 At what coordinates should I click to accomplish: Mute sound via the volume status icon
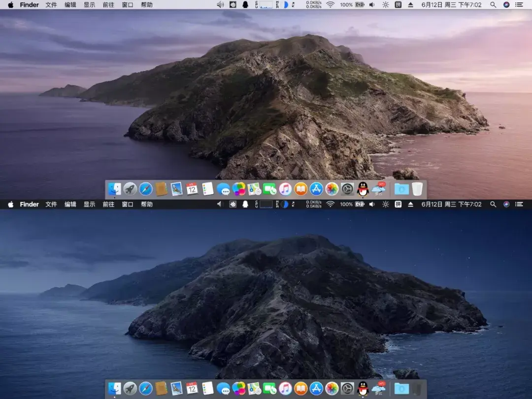[371, 5]
